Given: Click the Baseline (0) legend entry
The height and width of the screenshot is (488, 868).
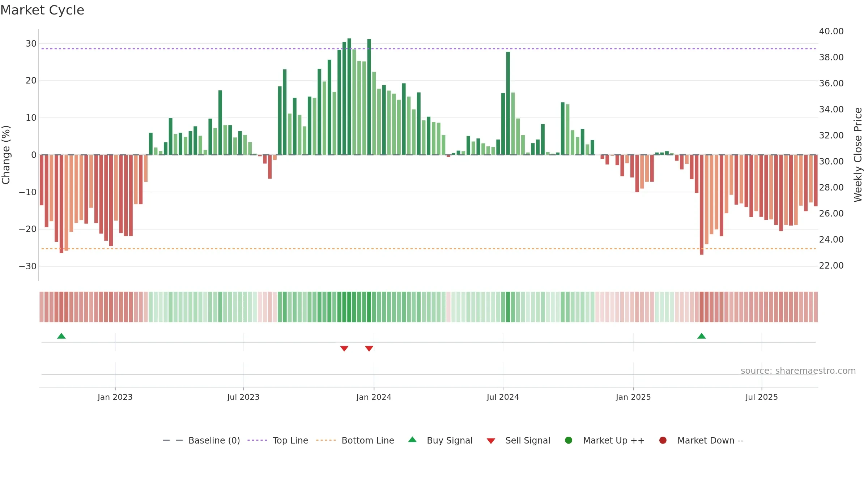Looking at the screenshot, I should [x=201, y=441].
